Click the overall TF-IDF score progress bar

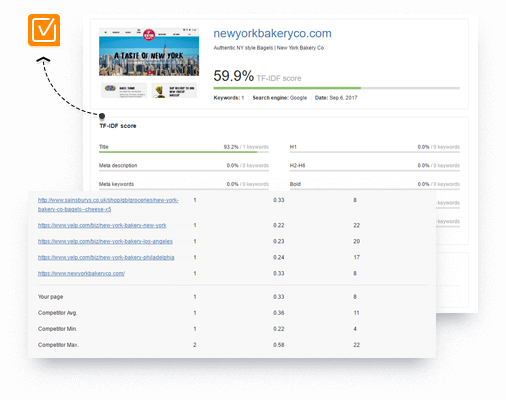tap(337, 88)
